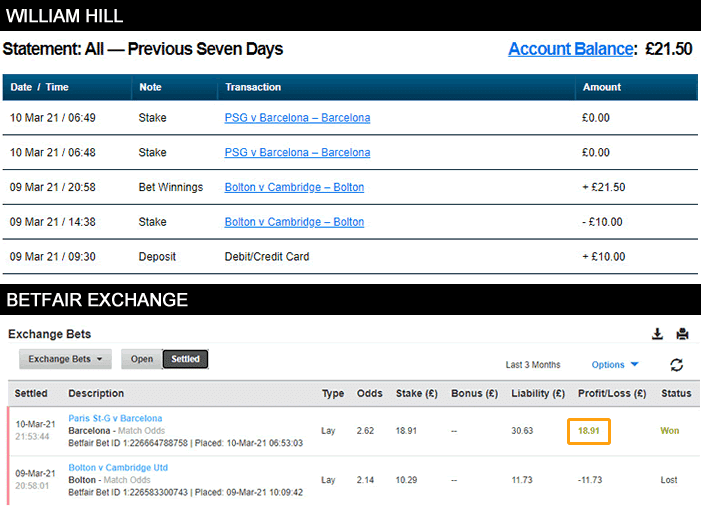Open the Exchange Bets dropdown

[65, 359]
